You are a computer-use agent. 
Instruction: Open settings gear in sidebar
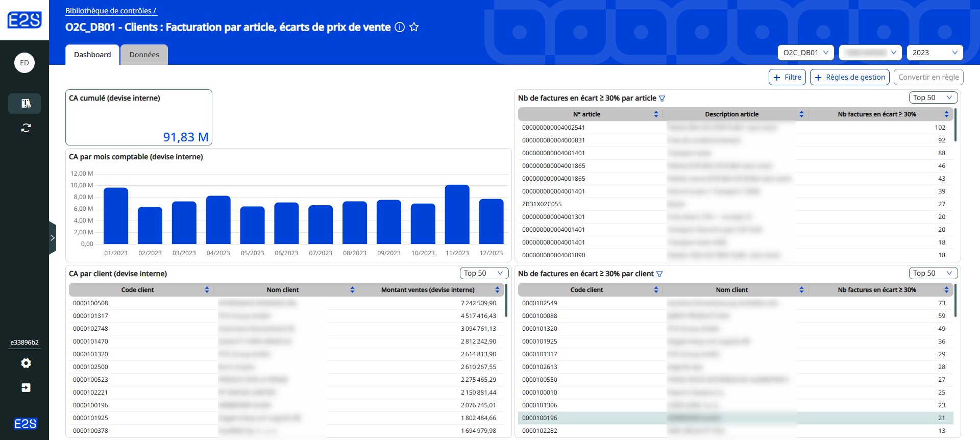(26, 363)
